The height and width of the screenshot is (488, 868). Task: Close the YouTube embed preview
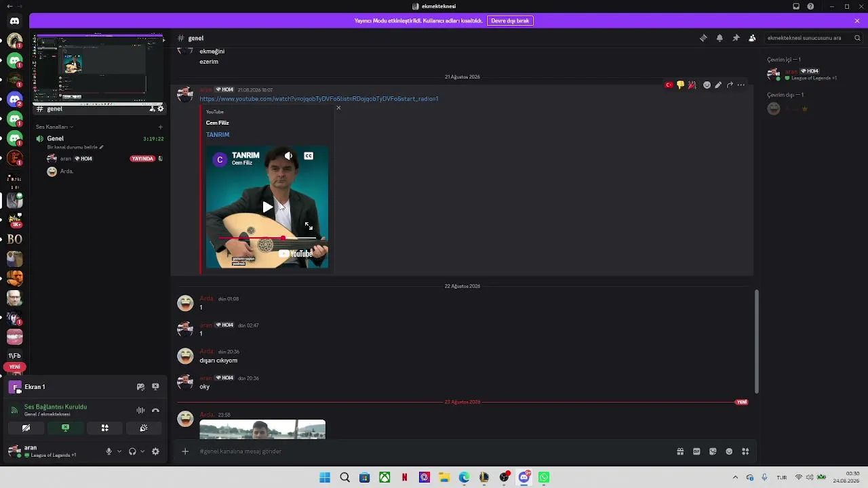[x=338, y=108]
